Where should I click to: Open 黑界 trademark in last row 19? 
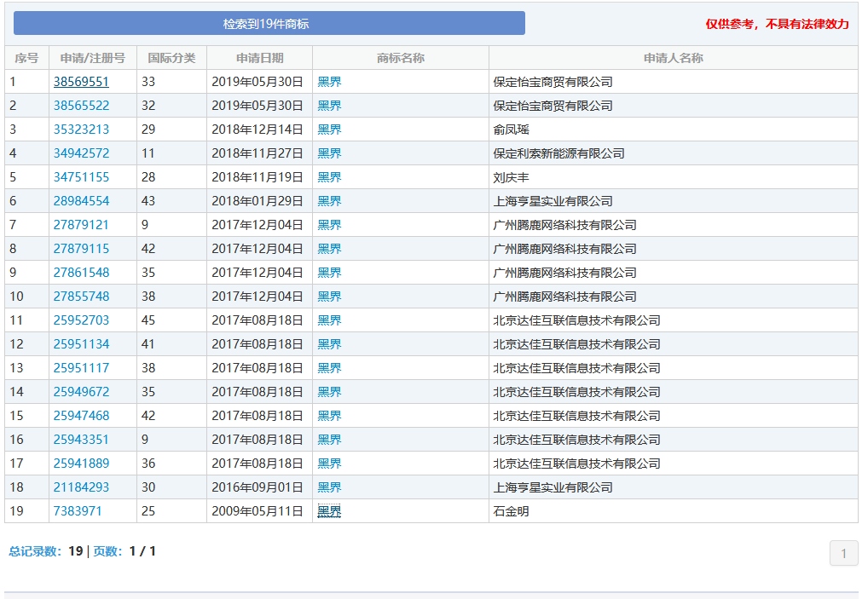point(327,510)
